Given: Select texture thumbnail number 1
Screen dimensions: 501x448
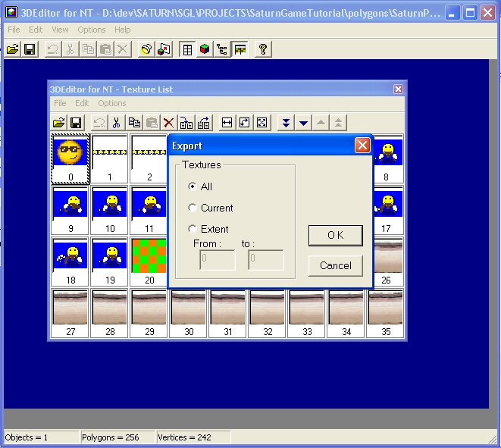Looking at the screenshot, I should coord(109,159).
